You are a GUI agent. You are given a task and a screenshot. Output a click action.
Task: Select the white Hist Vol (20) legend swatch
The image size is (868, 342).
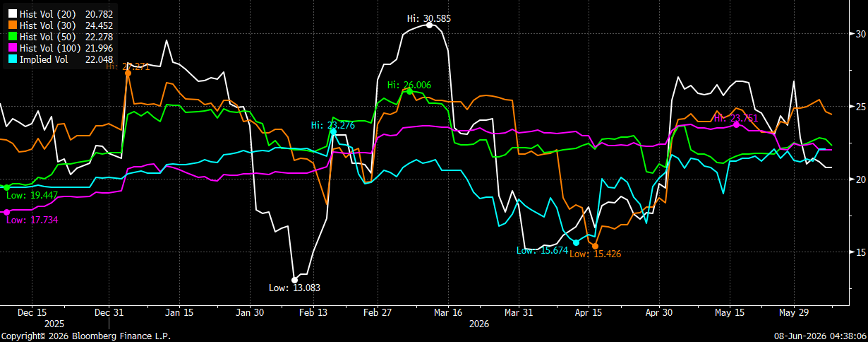(x=12, y=14)
